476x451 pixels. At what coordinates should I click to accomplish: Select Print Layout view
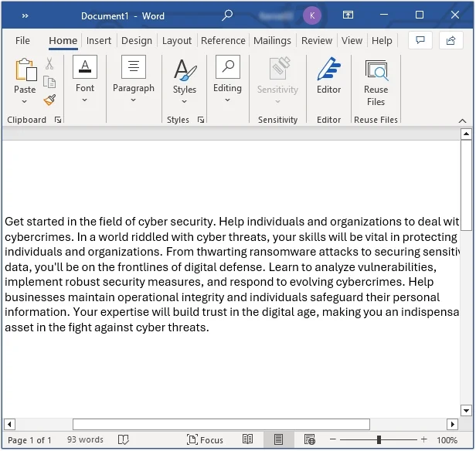click(278, 439)
